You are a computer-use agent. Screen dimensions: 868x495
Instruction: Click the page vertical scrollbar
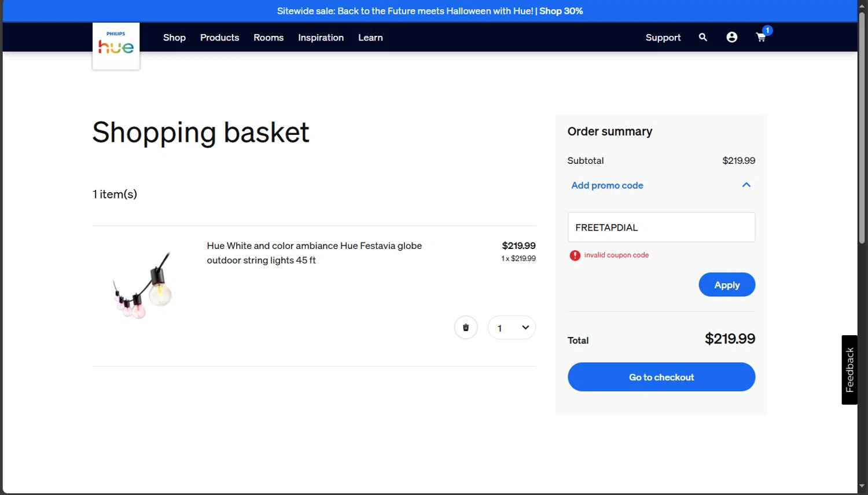tap(862, 127)
